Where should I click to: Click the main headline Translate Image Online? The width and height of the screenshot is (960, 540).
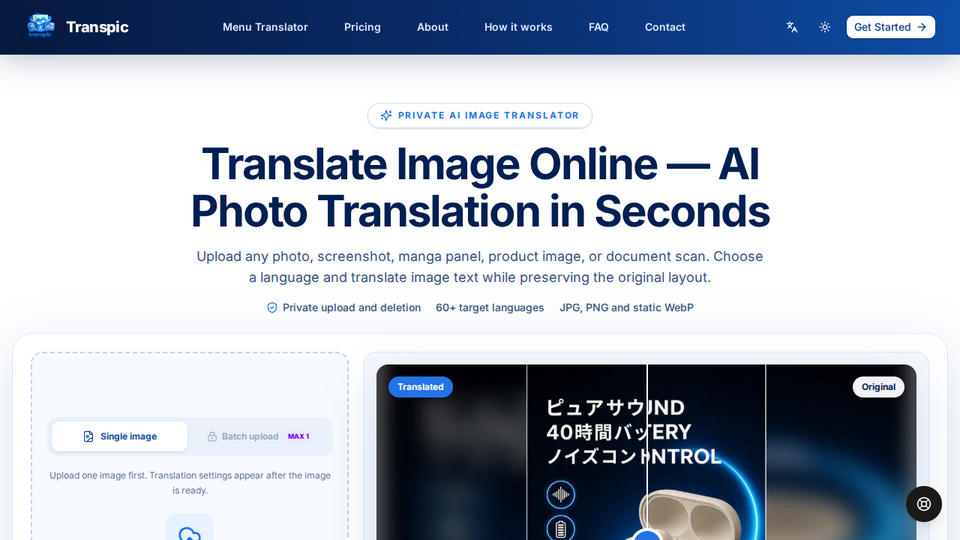480,187
